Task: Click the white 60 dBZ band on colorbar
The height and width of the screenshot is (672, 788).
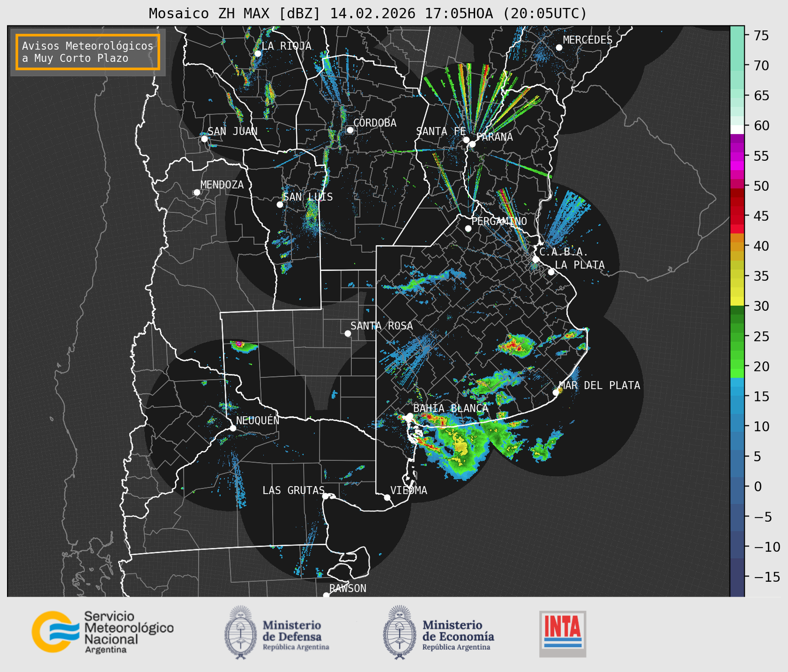Action: coord(737,129)
